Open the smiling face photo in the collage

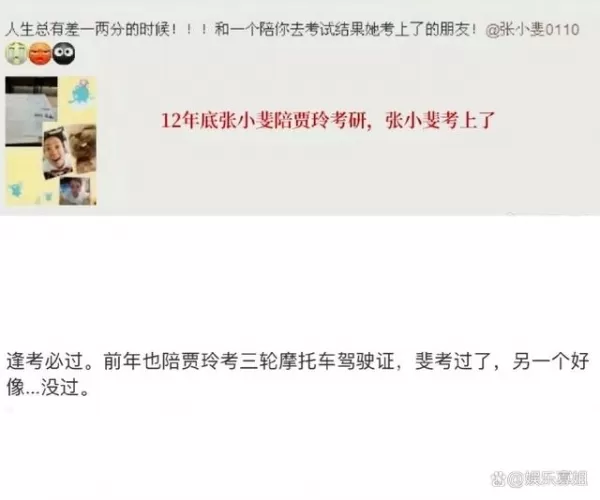(56, 152)
